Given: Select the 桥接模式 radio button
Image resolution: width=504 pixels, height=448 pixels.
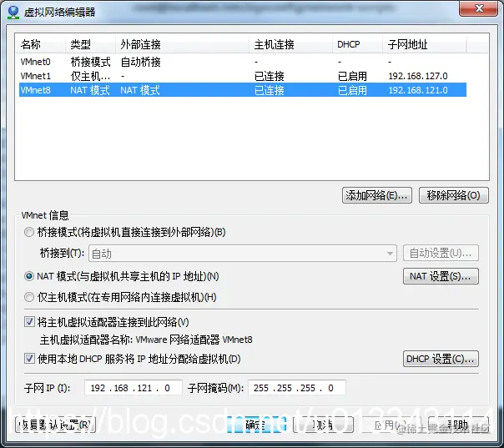Looking at the screenshot, I should (x=29, y=232).
